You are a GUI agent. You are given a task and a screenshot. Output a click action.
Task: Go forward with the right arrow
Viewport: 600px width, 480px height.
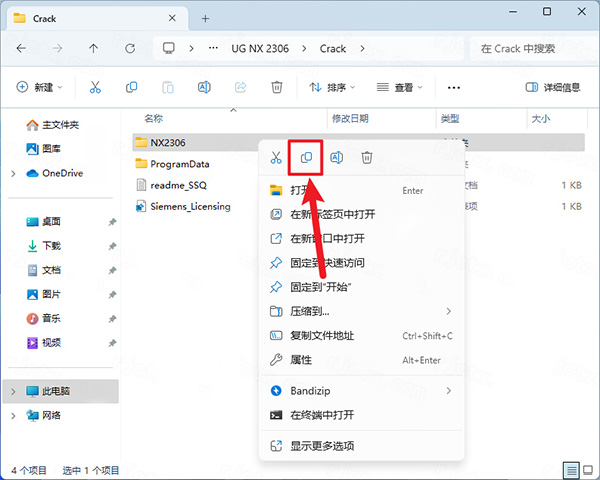coord(57,48)
